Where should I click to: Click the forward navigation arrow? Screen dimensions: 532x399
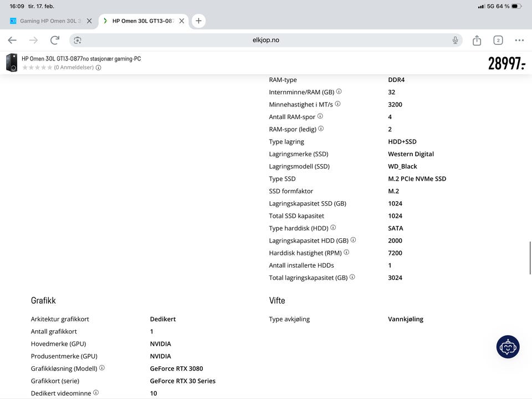[33, 40]
